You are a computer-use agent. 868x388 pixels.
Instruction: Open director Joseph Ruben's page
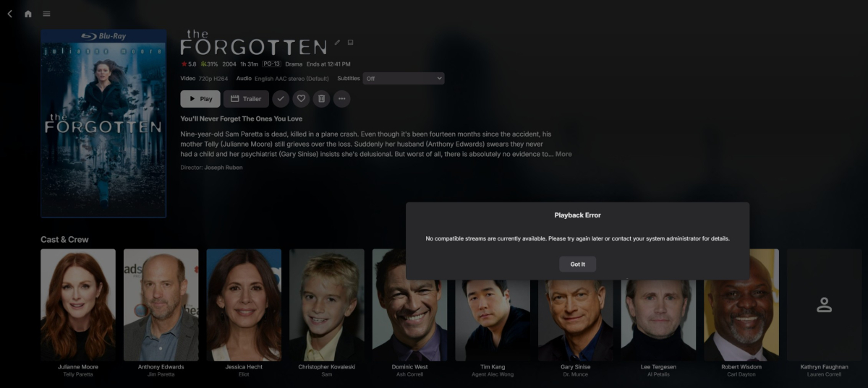coord(224,168)
